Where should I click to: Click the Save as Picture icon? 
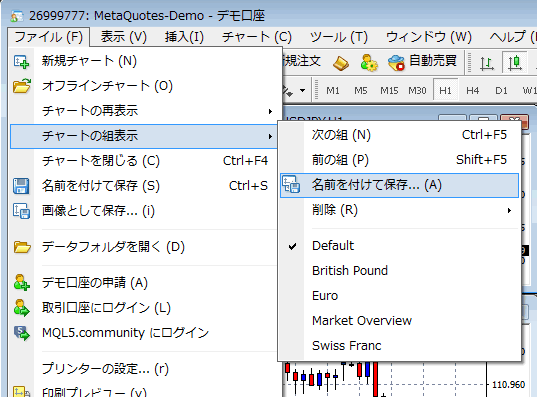point(21,211)
